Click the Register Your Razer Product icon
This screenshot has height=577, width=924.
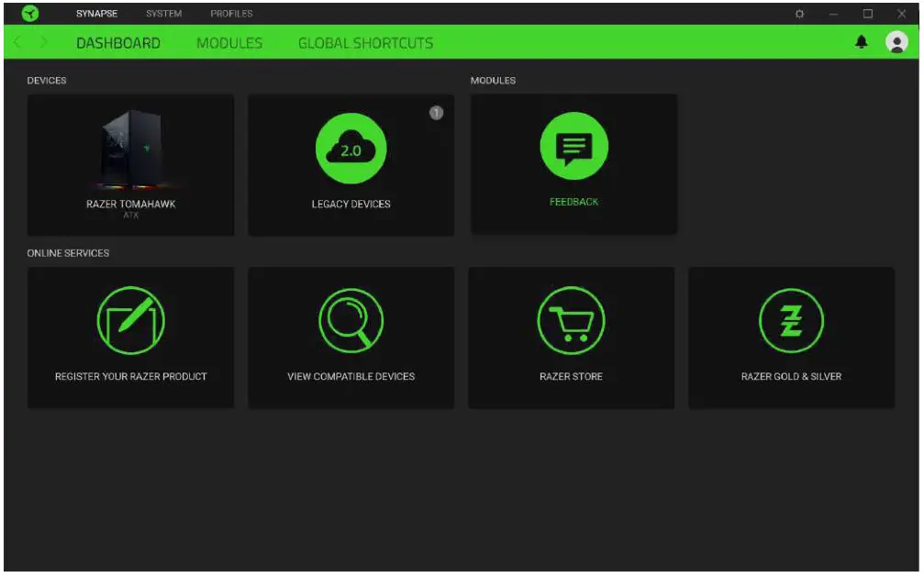point(131,321)
